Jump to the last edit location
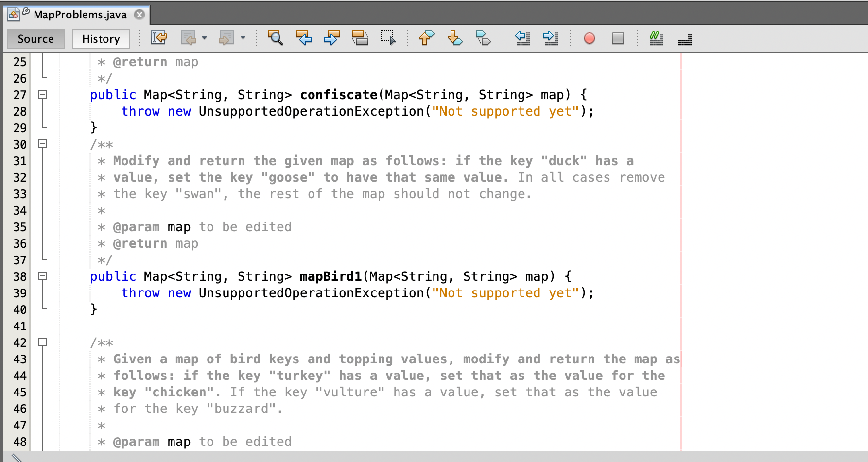868x462 pixels. pos(159,38)
